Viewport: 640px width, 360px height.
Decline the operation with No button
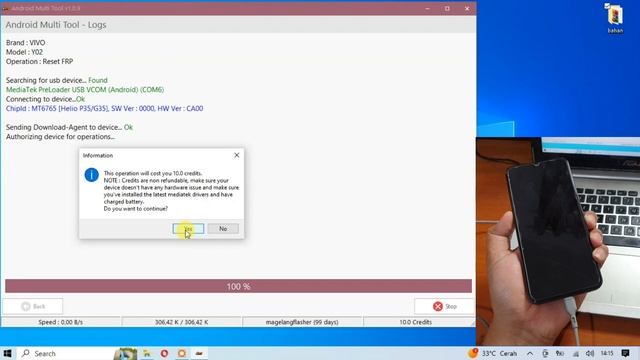tap(223, 229)
